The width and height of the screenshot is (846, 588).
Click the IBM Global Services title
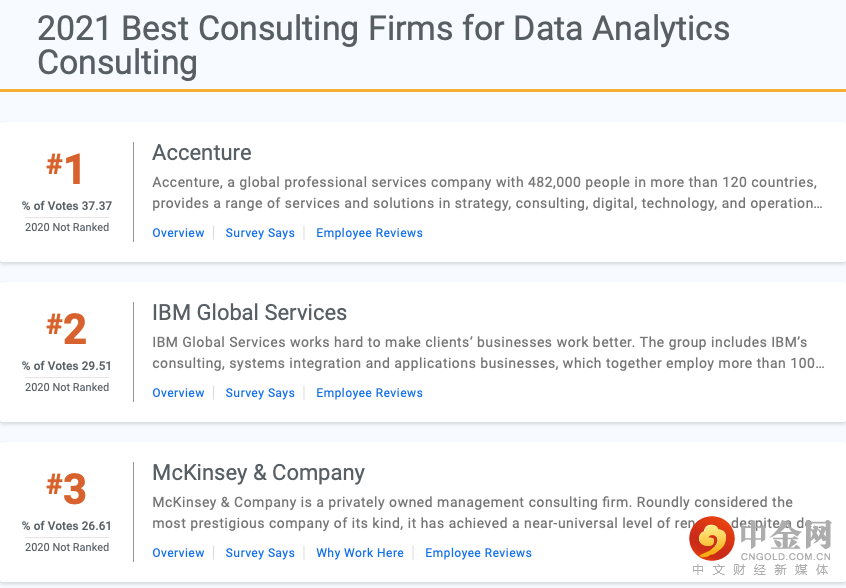249,313
